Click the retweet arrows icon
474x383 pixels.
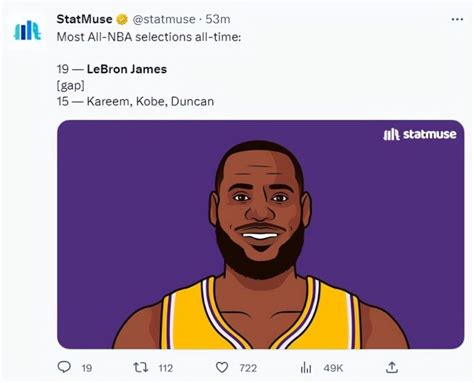click(x=141, y=368)
